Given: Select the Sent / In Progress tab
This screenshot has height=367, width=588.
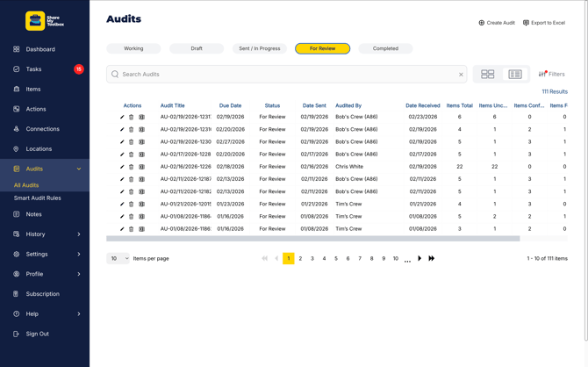Looking at the screenshot, I should coord(260,48).
